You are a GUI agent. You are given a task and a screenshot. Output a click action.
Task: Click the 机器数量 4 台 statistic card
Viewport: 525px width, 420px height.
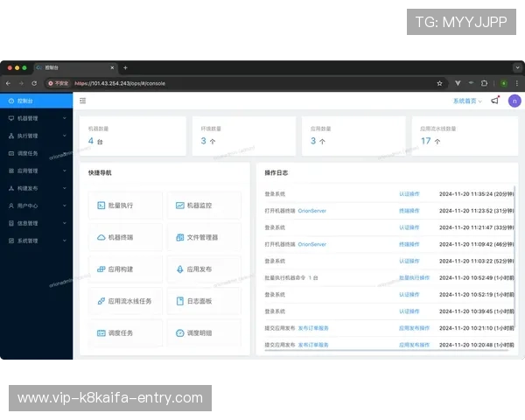click(x=133, y=136)
